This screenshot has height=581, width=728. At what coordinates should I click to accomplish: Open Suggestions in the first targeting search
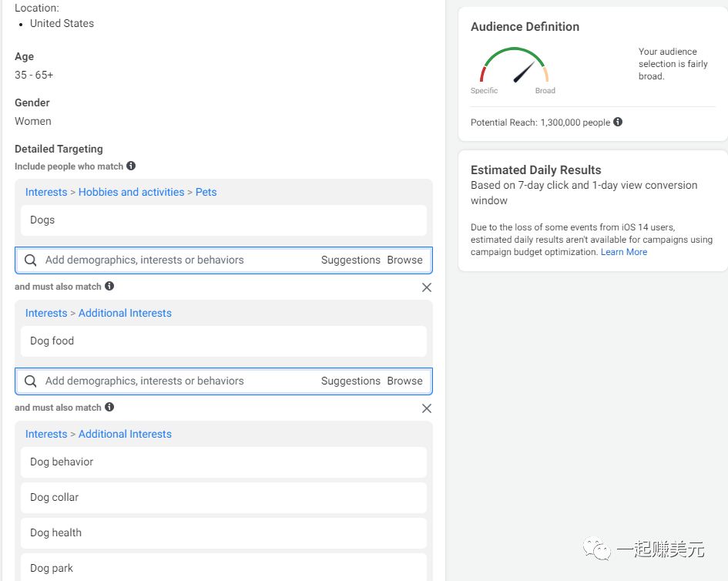tap(351, 260)
